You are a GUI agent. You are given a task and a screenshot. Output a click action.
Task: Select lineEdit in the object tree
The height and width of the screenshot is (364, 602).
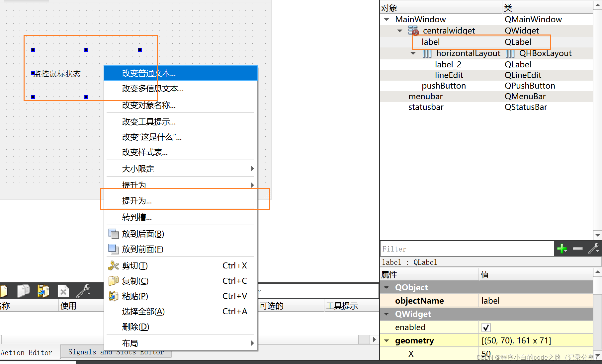click(486, 75)
